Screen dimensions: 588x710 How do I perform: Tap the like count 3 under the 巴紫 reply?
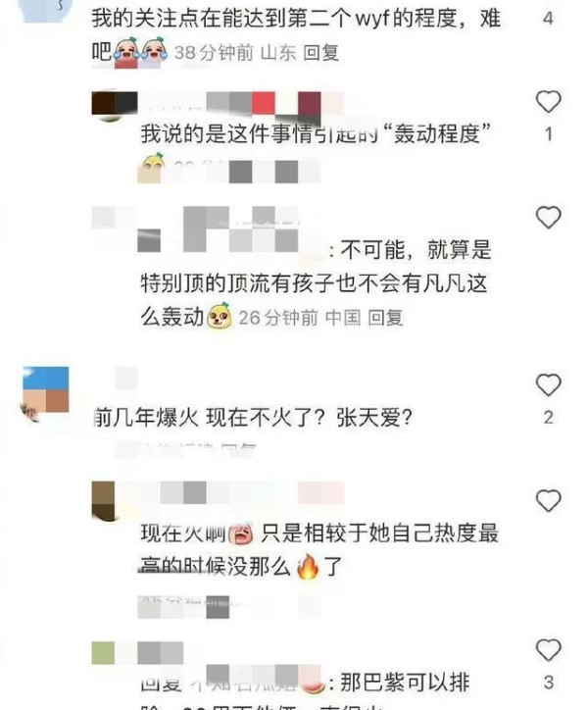point(548,682)
